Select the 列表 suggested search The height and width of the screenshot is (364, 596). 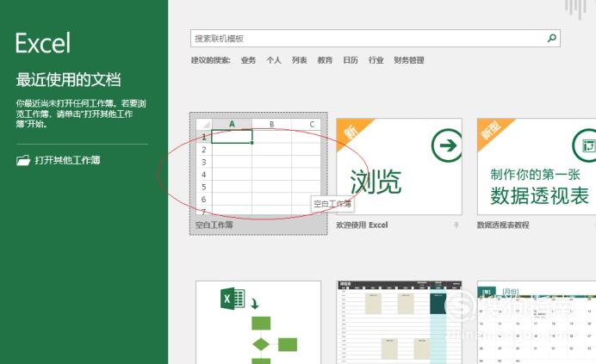[x=299, y=60]
